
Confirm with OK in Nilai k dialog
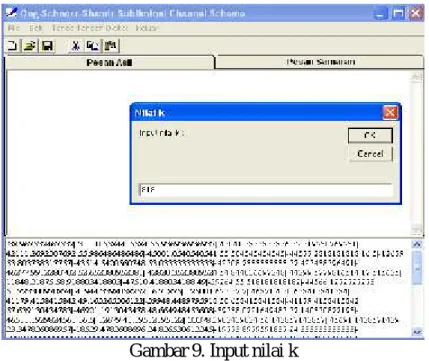(x=370, y=135)
